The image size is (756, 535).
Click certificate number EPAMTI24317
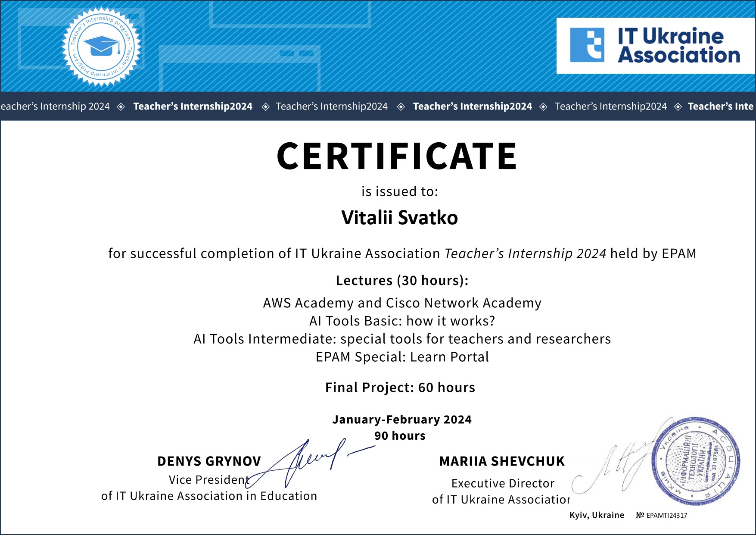(x=667, y=516)
